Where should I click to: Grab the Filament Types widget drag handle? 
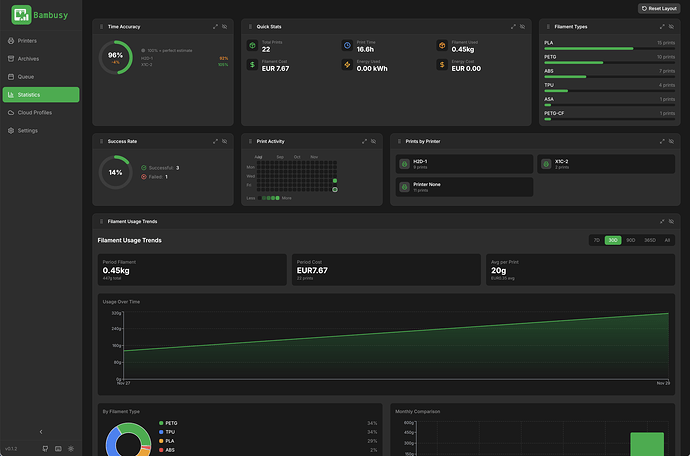pyautogui.click(x=548, y=27)
